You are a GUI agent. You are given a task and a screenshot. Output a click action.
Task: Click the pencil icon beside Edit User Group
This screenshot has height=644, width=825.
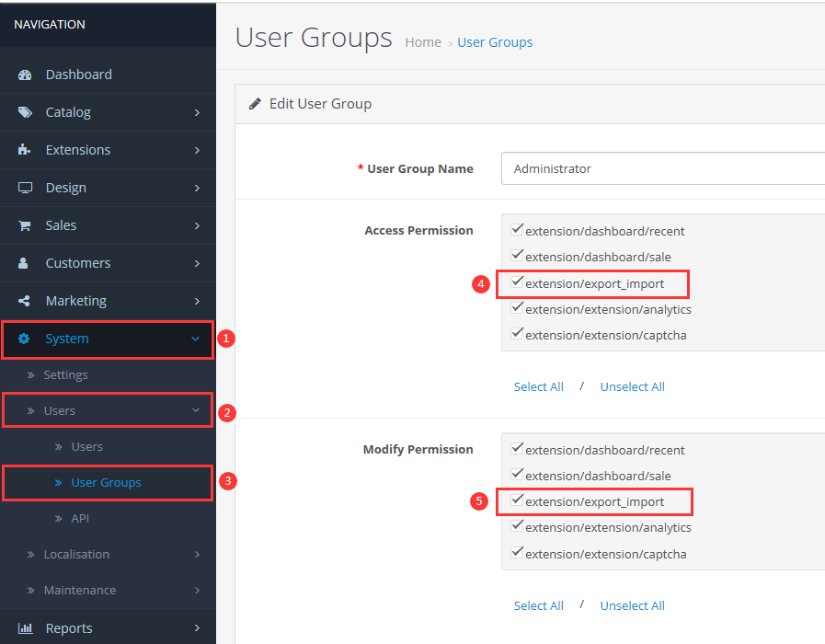point(255,104)
